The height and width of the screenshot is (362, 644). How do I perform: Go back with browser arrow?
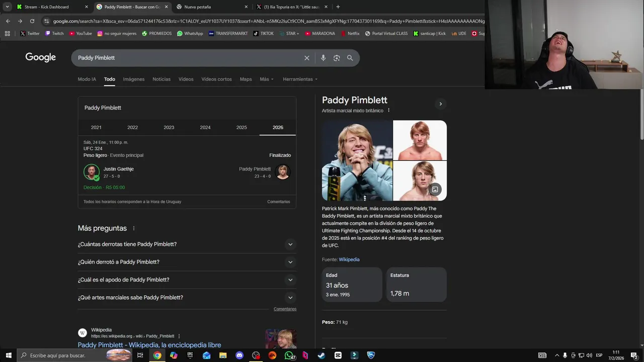pyautogui.click(x=8, y=21)
